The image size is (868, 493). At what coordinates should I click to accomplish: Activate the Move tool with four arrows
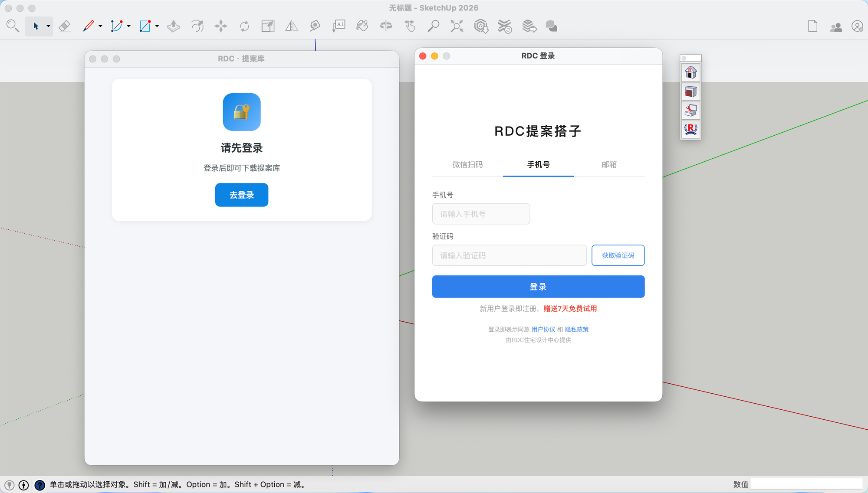coord(221,26)
